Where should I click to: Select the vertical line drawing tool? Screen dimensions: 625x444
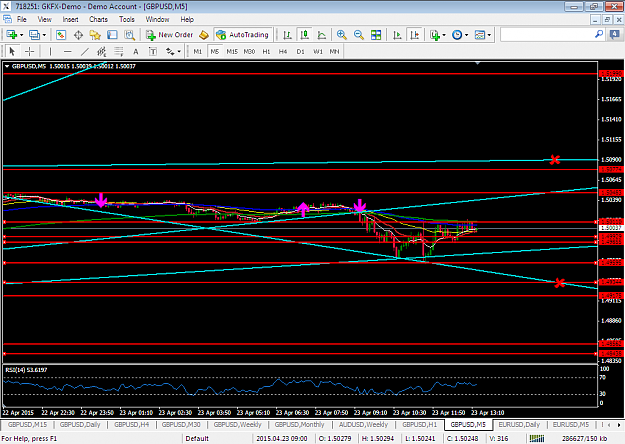coord(50,51)
